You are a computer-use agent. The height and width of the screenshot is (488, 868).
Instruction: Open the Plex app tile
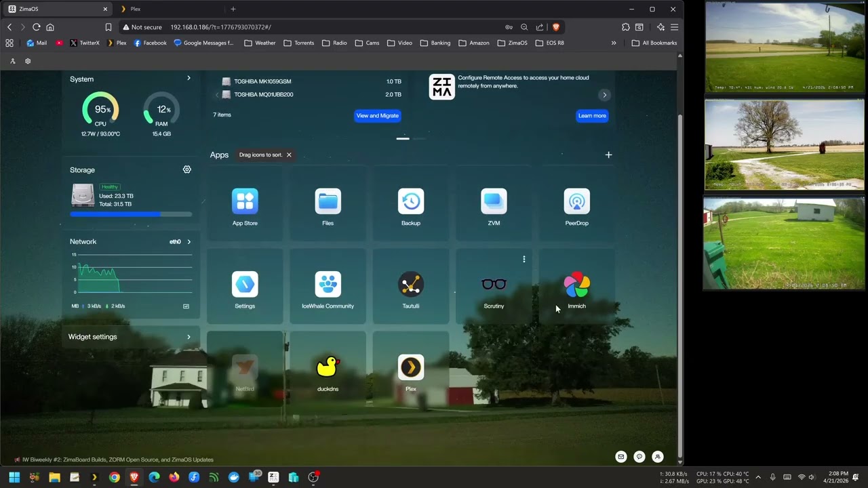[x=410, y=368]
